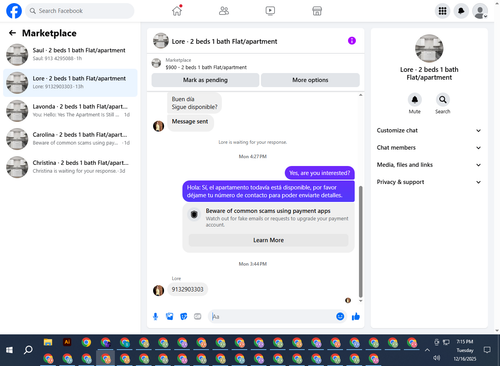The width and height of the screenshot is (500, 366).
Task: Open the notifications bell in top bar
Action: 461,11
